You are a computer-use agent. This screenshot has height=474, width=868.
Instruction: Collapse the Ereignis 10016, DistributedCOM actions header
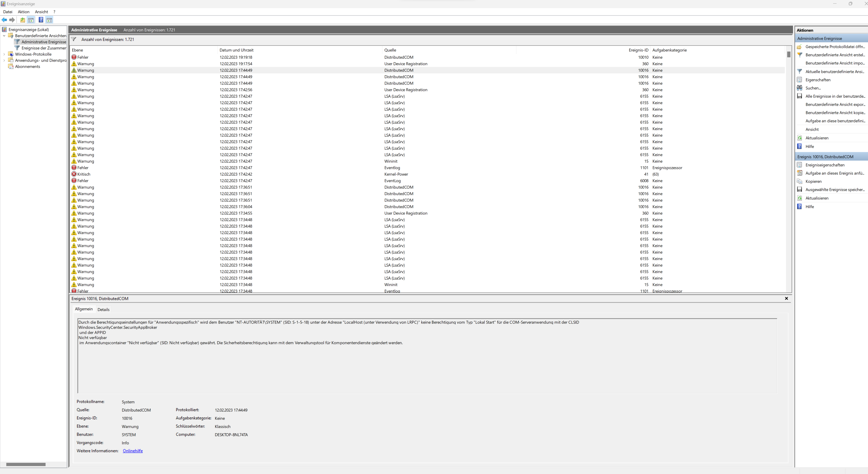[x=832, y=157]
